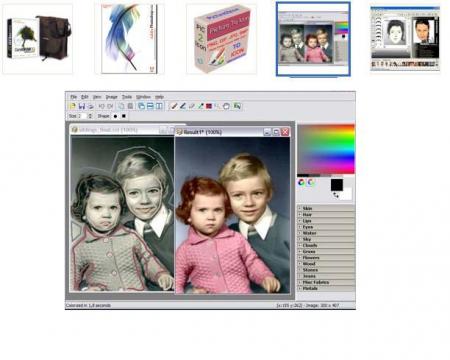Select the red pencil drawing tool

174,106
